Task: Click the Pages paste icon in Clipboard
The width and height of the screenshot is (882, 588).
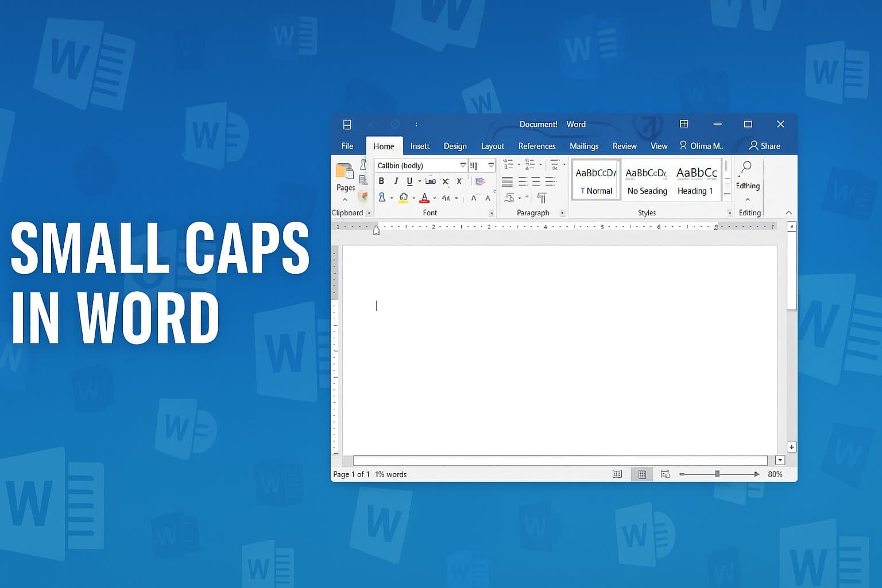Action: (345, 172)
